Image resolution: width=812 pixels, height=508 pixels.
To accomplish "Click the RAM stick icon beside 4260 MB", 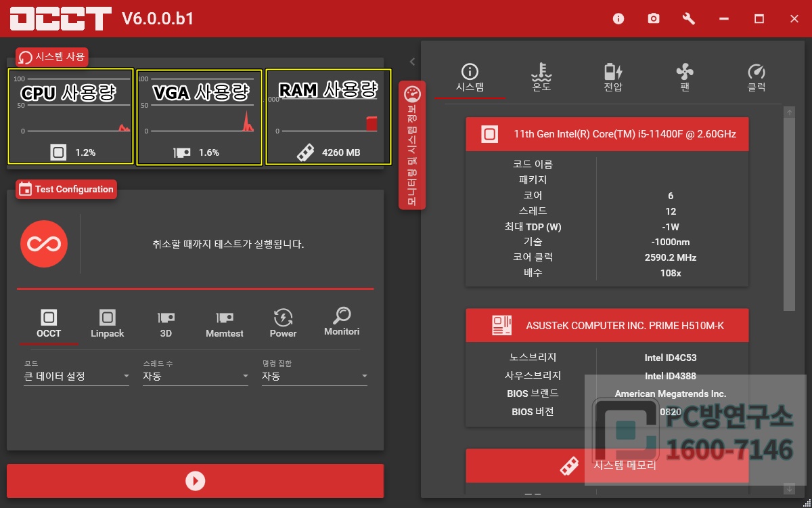I will pos(306,152).
